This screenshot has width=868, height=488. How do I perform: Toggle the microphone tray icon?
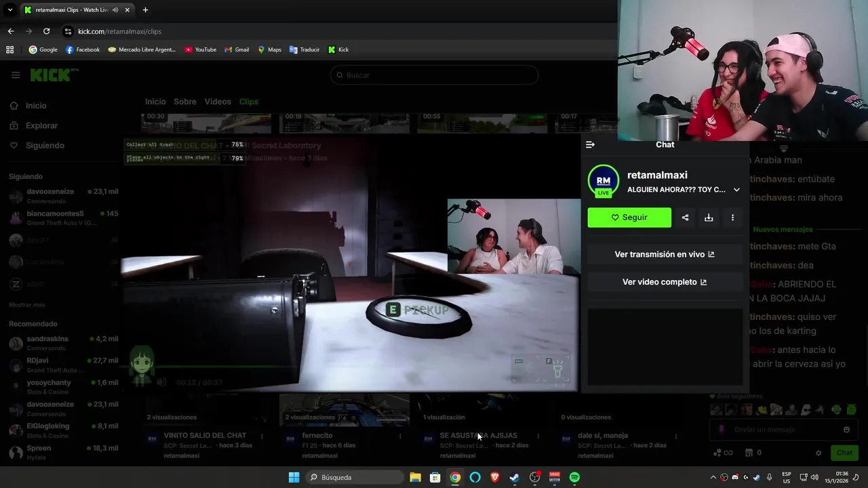point(769,477)
